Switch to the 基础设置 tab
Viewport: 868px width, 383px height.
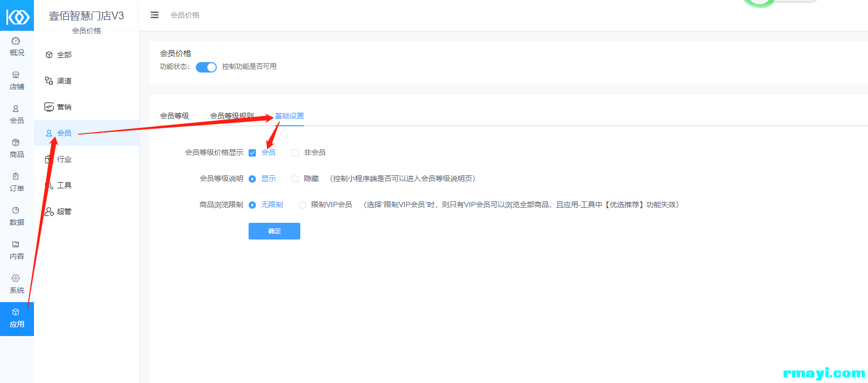(x=289, y=116)
